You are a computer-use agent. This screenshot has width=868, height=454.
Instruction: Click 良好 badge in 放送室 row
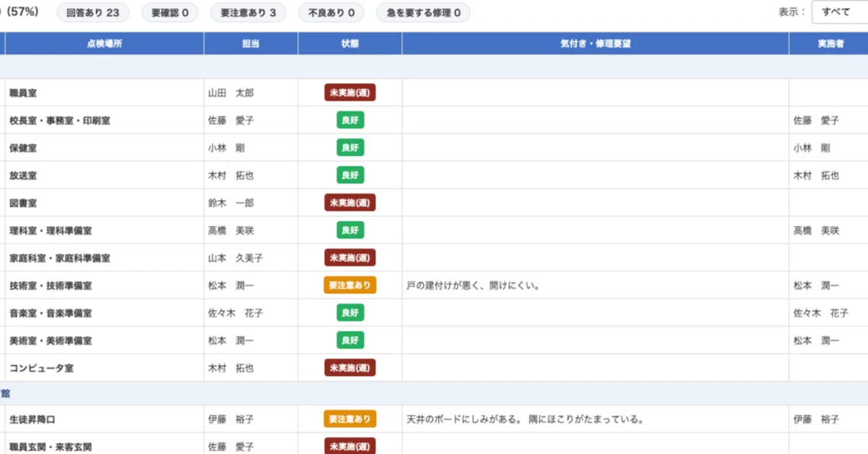350,175
